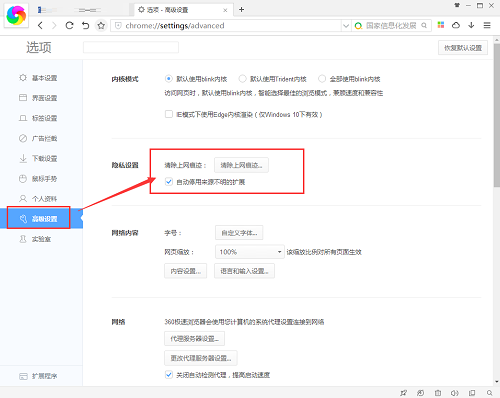
Task: Click the 内容设置... button
Action: (x=185, y=271)
